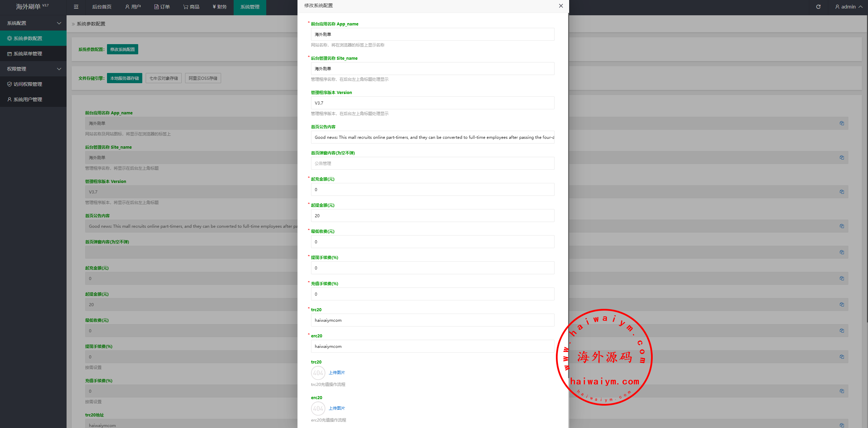Select 七牛云对象存储 storage option
The image size is (868, 428).
(163, 78)
